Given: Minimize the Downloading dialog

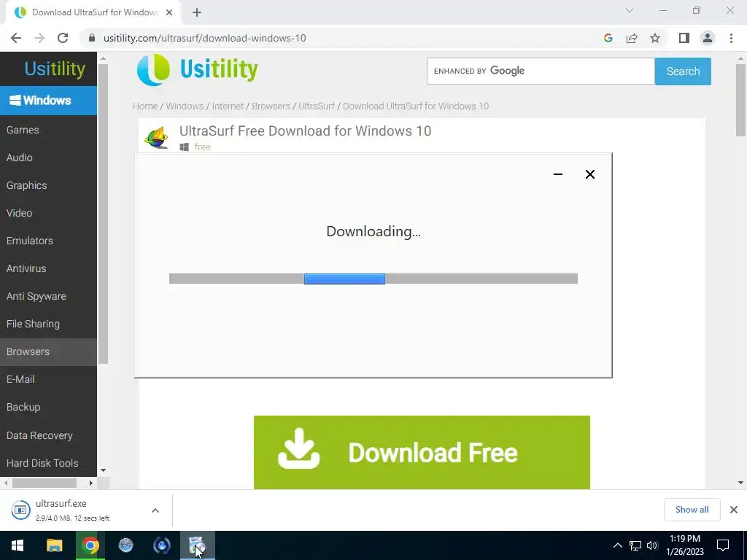Looking at the screenshot, I should (558, 174).
